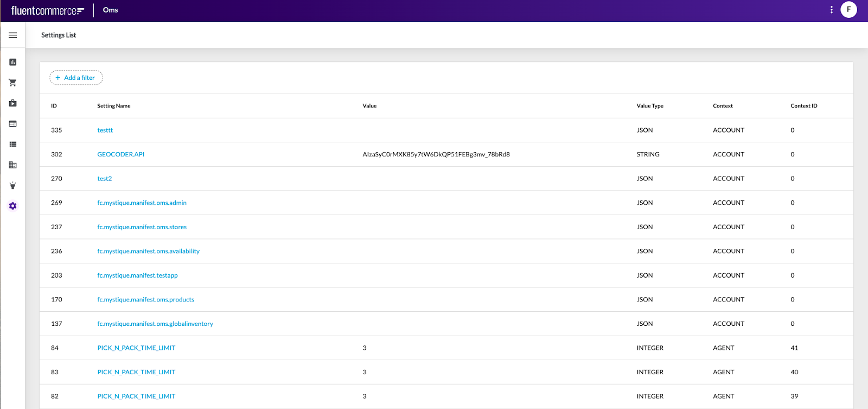This screenshot has height=409, width=868.
Task: Open the dashboard chart icon in sidebar
Action: 12,62
